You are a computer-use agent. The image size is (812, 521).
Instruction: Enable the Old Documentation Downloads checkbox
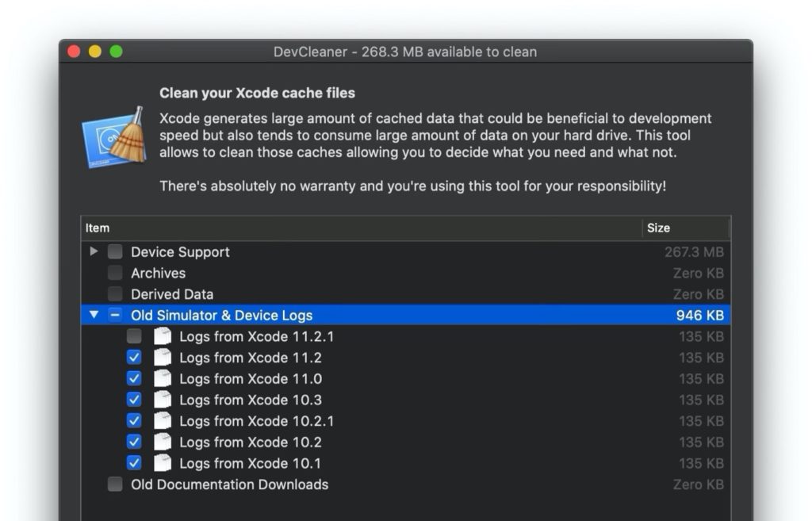(x=114, y=485)
